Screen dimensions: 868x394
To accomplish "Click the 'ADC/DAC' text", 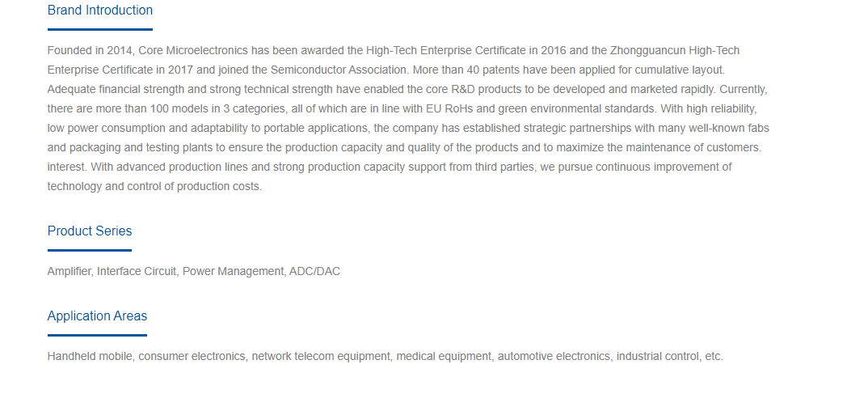I will point(314,272).
